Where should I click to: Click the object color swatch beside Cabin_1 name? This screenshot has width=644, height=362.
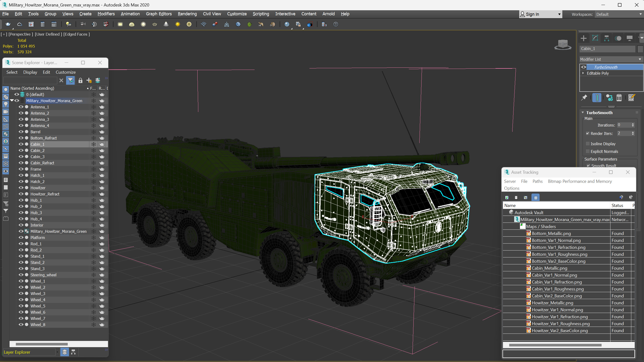pos(640,49)
